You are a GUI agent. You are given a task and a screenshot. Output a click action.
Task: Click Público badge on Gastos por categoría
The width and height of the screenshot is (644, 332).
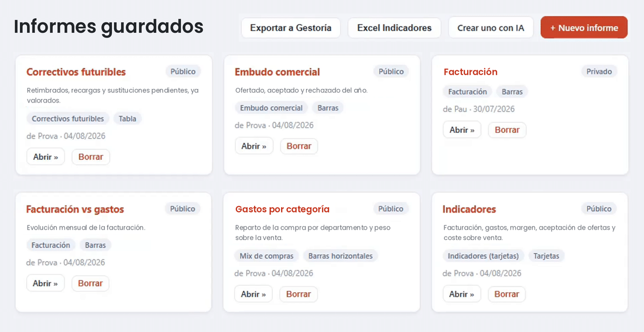pos(391,208)
